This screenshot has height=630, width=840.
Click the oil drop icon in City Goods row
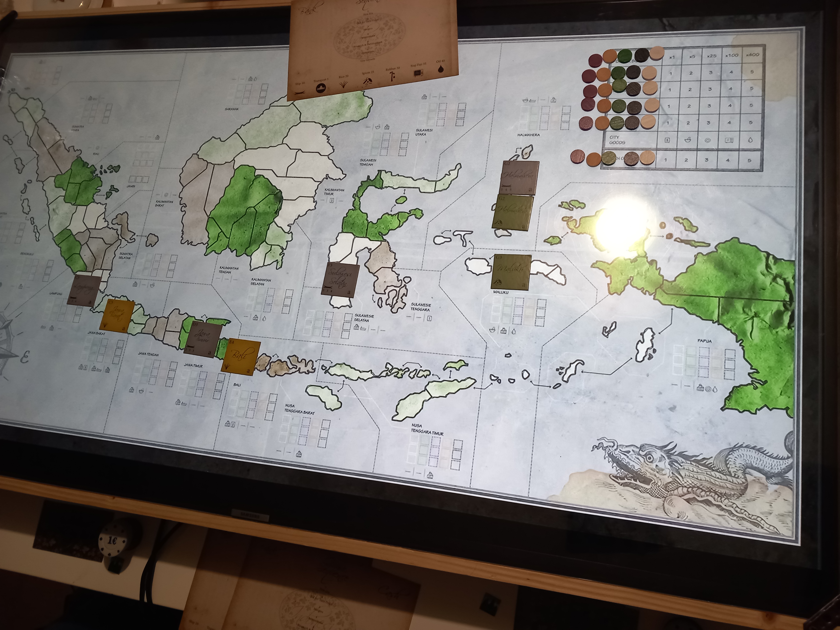point(750,140)
